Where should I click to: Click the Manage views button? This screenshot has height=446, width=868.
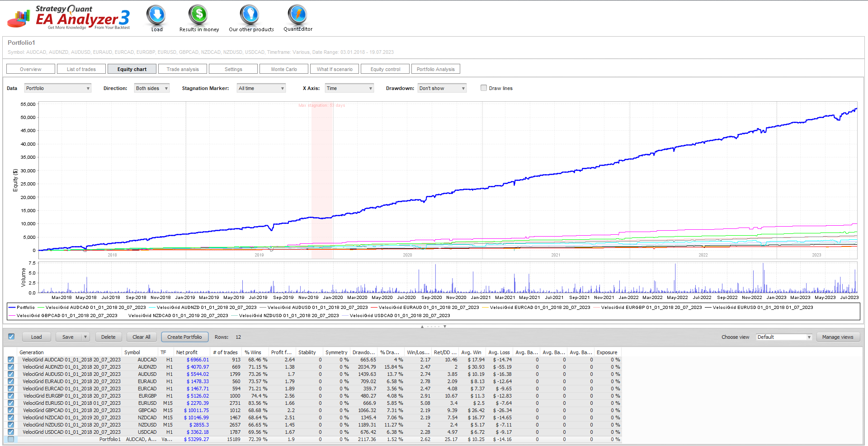[x=838, y=337]
